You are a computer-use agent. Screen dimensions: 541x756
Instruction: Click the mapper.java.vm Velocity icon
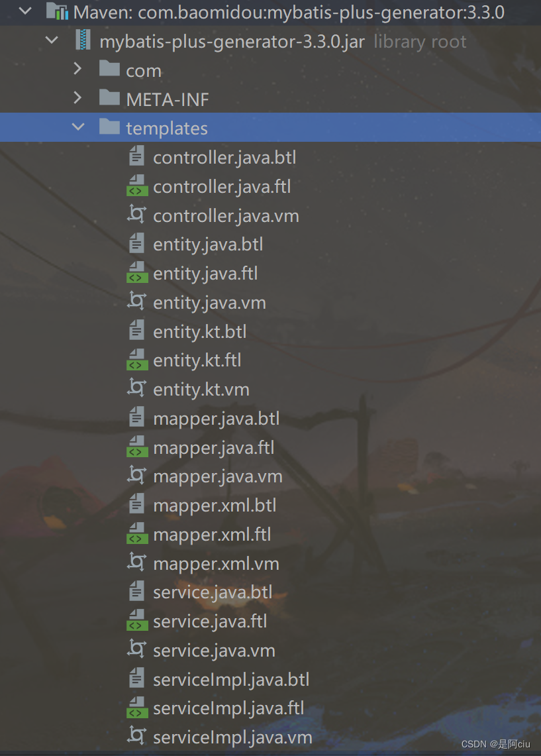(x=137, y=475)
